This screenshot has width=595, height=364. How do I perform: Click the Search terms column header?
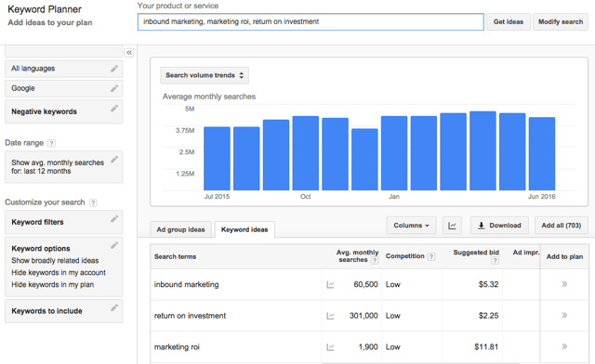[x=176, y=256]
